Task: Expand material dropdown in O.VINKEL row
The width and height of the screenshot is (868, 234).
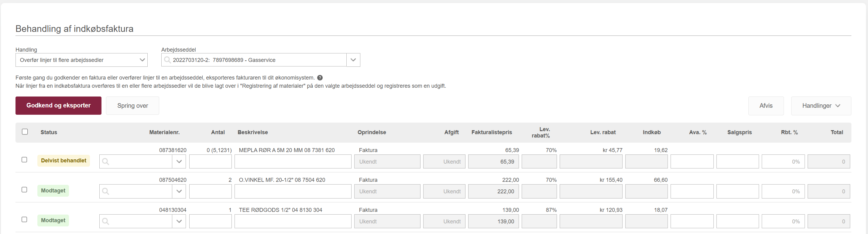Action: coord(179,191)
